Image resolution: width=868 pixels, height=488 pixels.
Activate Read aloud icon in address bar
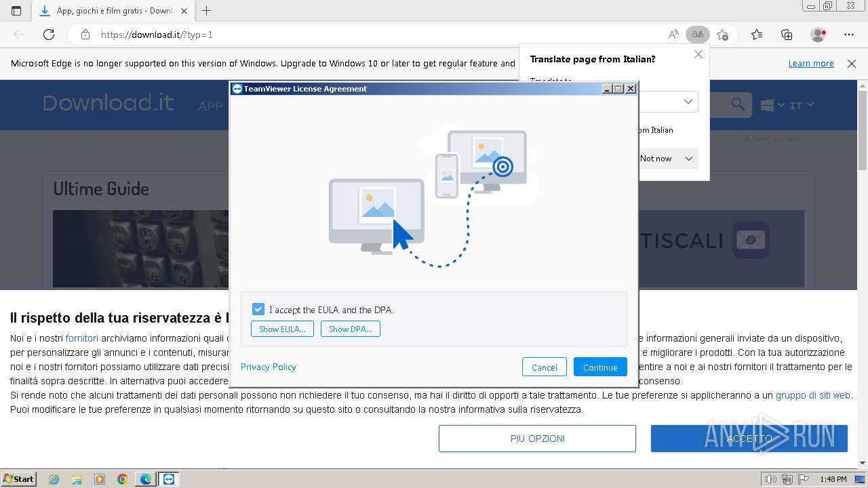[673, 35]
